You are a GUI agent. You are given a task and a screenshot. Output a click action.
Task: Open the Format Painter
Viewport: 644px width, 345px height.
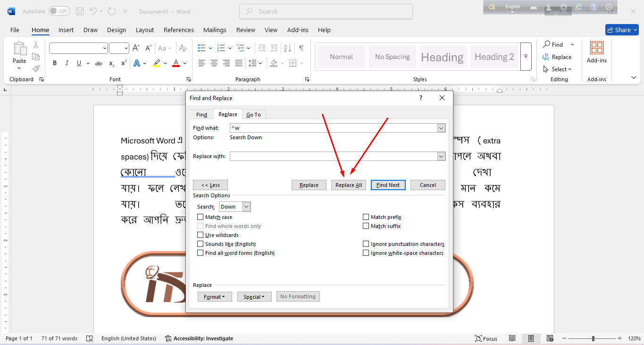point(35,67)
